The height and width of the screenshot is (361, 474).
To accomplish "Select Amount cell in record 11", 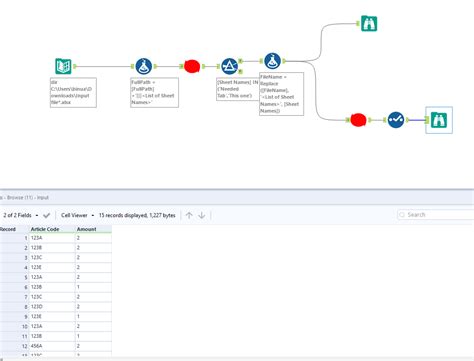I will (93, 336).
